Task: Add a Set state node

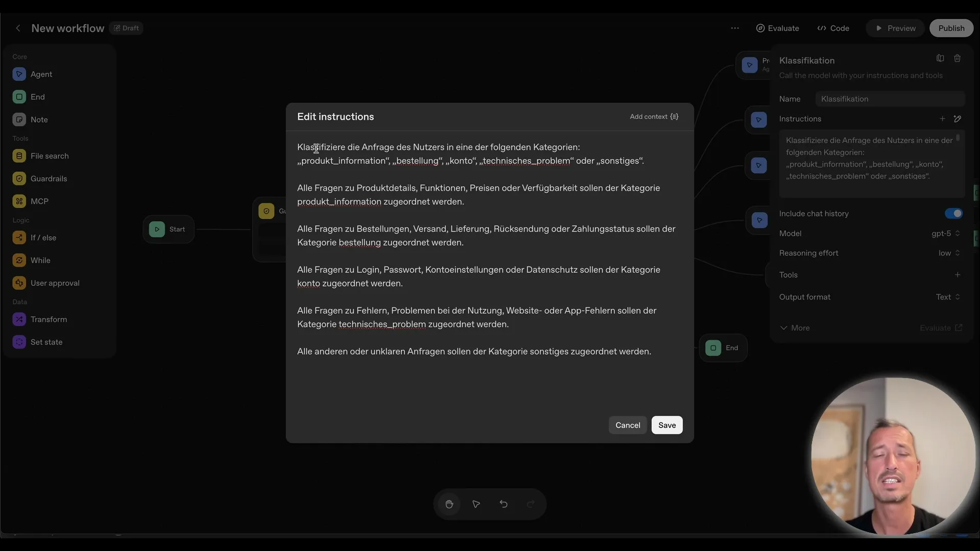Action: (x=46, y=342)
